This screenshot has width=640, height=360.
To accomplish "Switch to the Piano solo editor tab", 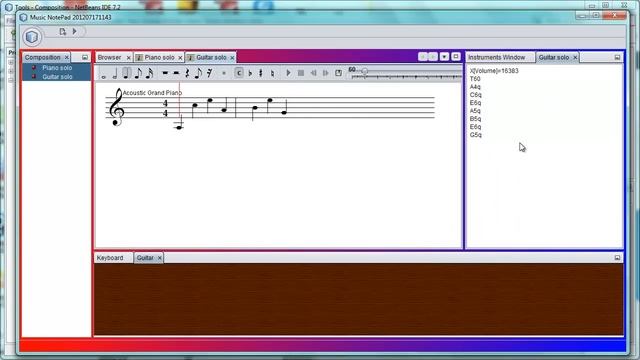I will [159, 58].
